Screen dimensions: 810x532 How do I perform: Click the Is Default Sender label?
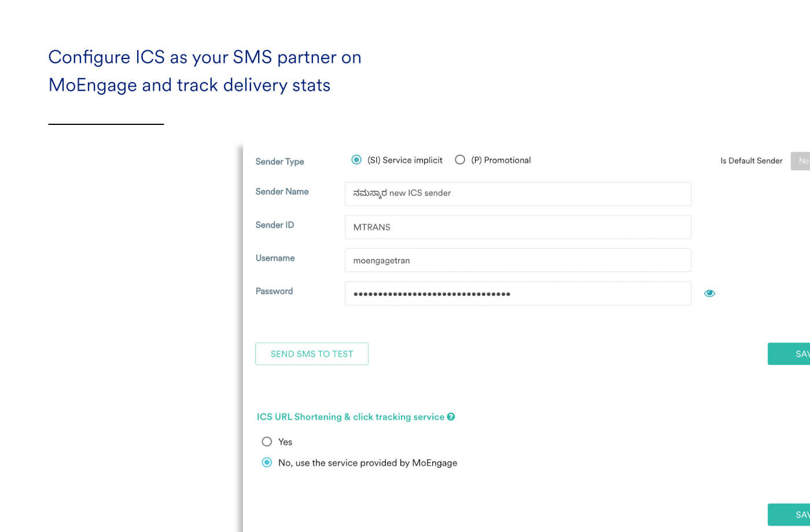[x=751, y=161]
